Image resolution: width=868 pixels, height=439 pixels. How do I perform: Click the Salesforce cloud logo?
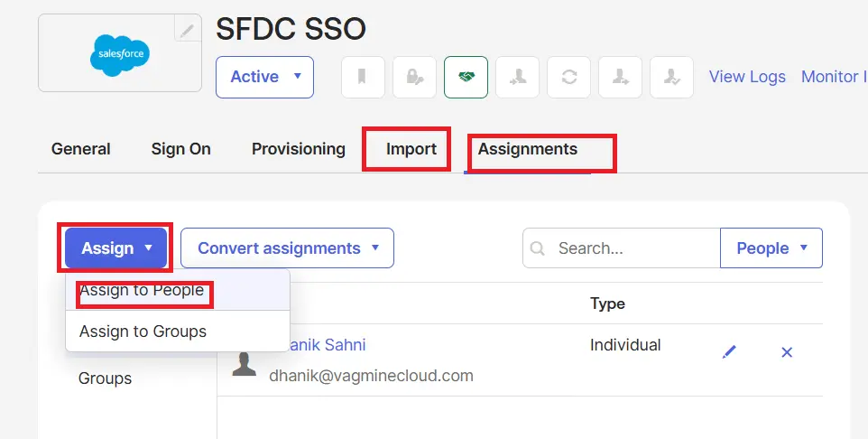pos(120,54)
